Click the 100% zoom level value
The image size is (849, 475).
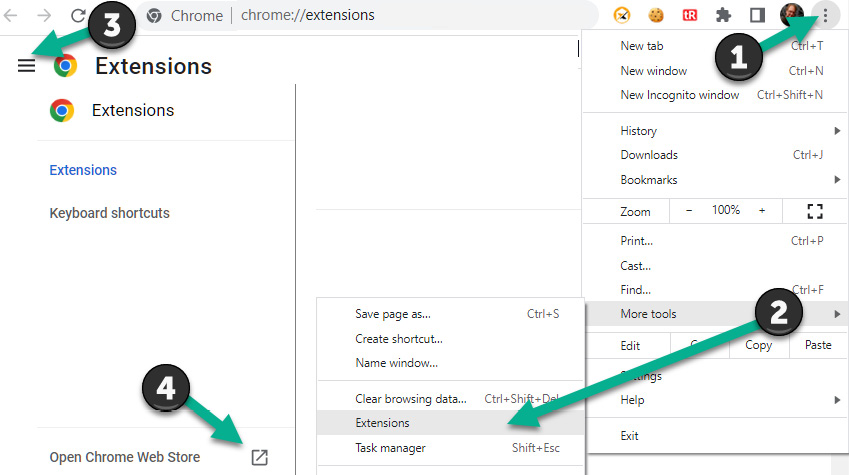(x=726, y=210)
